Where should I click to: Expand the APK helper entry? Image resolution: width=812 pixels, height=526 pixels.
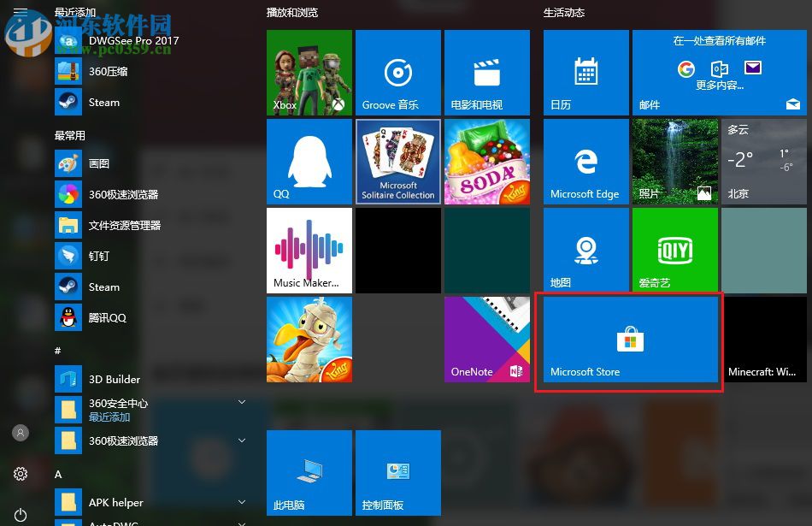[242, 502]
